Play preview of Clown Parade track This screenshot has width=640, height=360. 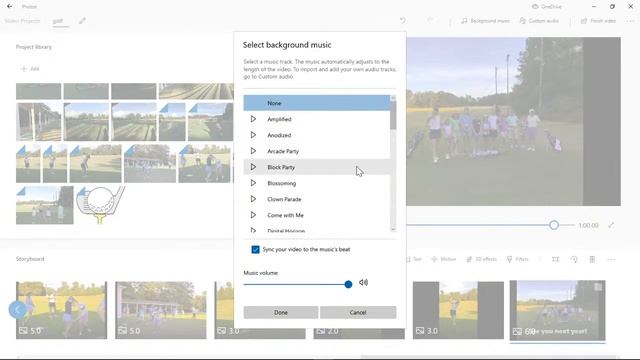pyautogui.click(x=253, y=199)
